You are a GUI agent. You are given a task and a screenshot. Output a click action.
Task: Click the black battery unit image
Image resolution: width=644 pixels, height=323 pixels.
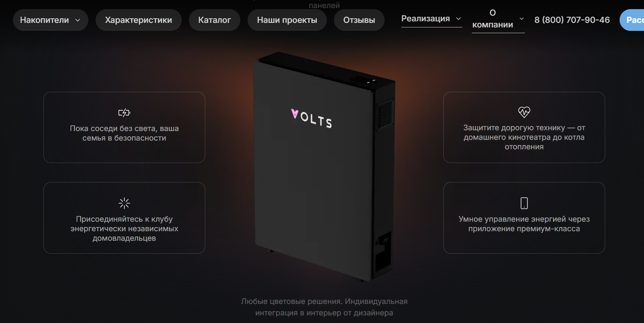(x=324, y=167)
